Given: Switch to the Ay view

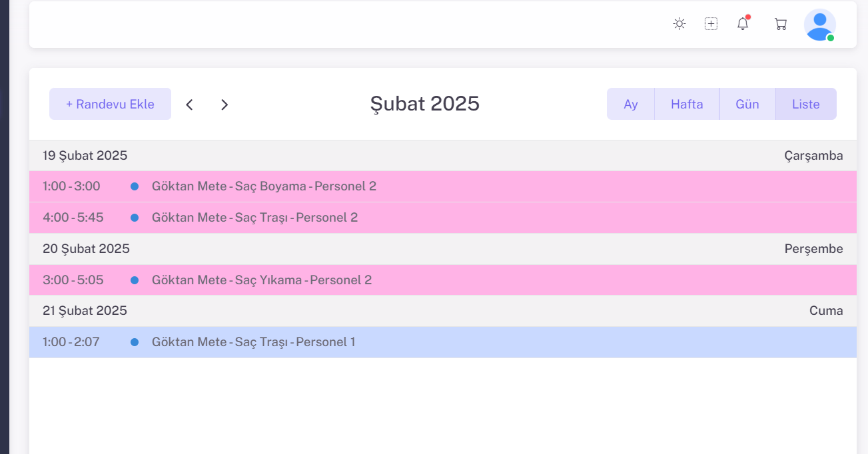Looking at the screenshot, I should tap(630, 105).
